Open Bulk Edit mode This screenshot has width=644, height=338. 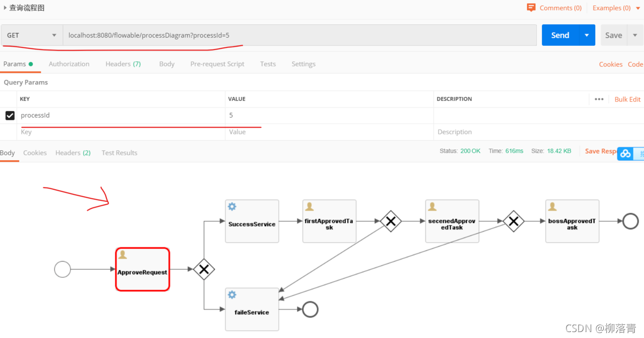(628, 99)
